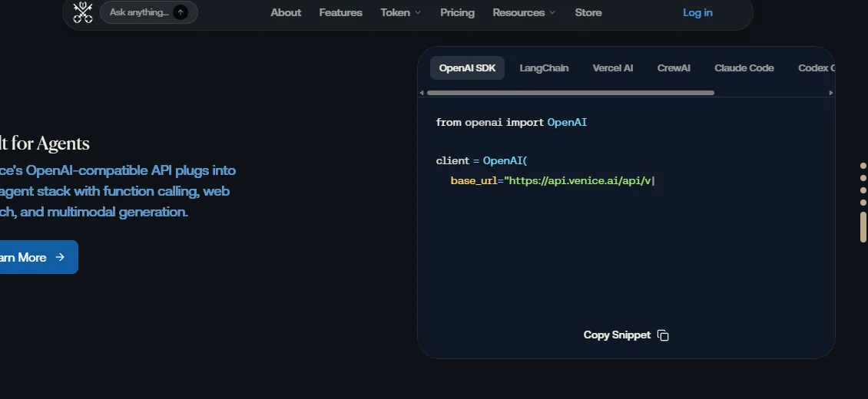Click the Log in link
The image size is (868, 399).
(x=697, y=12)
